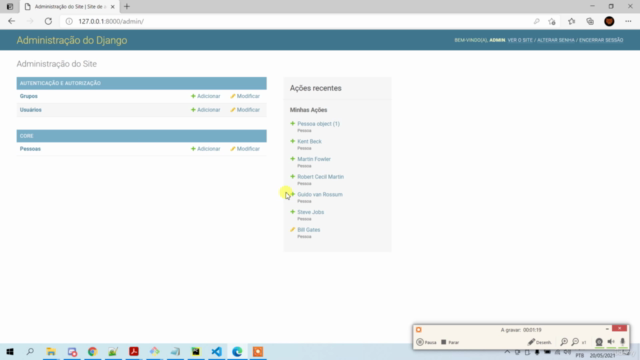Add page to favorites star-plus icon
This screenshot has height=360, width=640.
tap(552, 21)
